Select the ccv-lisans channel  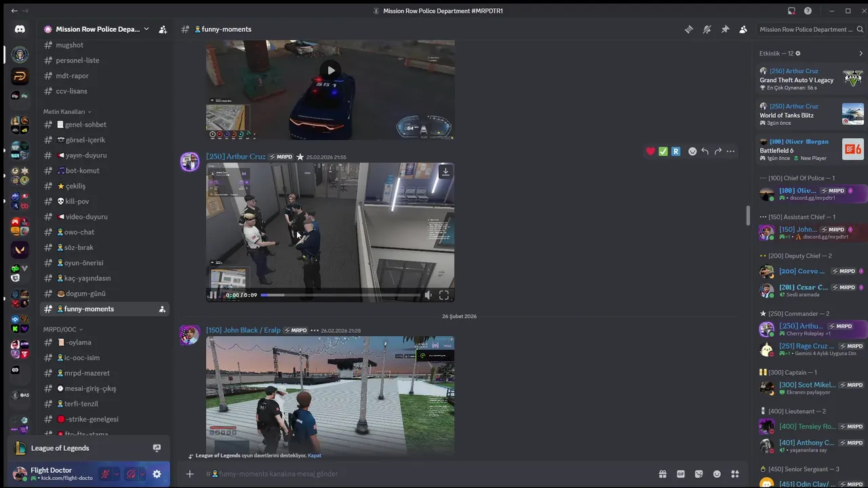coord(105,91)
